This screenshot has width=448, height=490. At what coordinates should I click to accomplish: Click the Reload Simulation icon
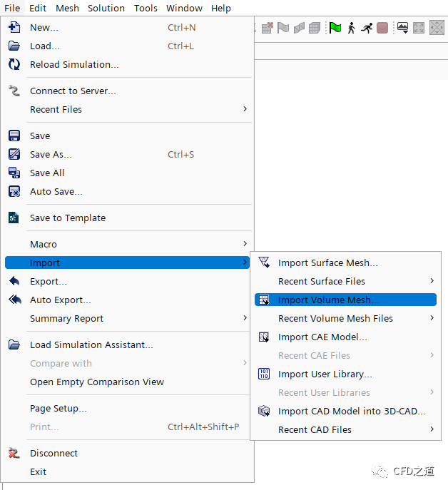coord(14,64)
